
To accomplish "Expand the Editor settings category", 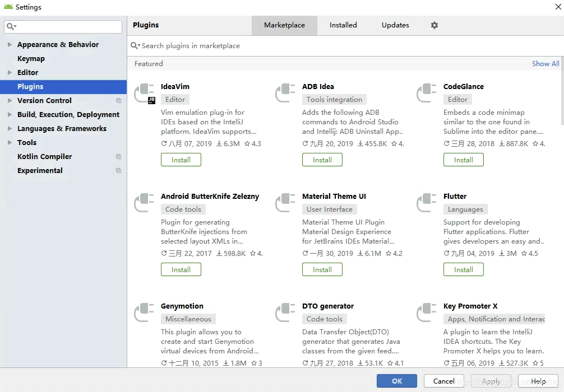I will tap(10, 72).
